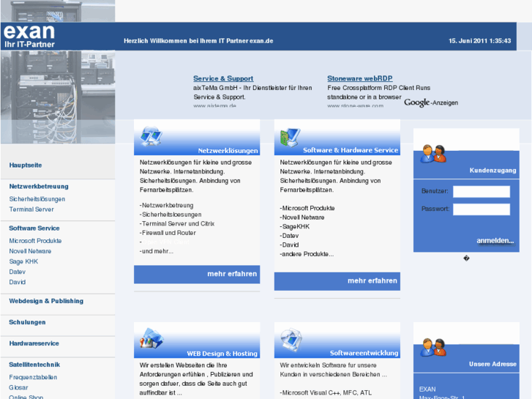The image size is (532, 399).
Task: Click the Kundenzugang panel heading
Action: 492,171
